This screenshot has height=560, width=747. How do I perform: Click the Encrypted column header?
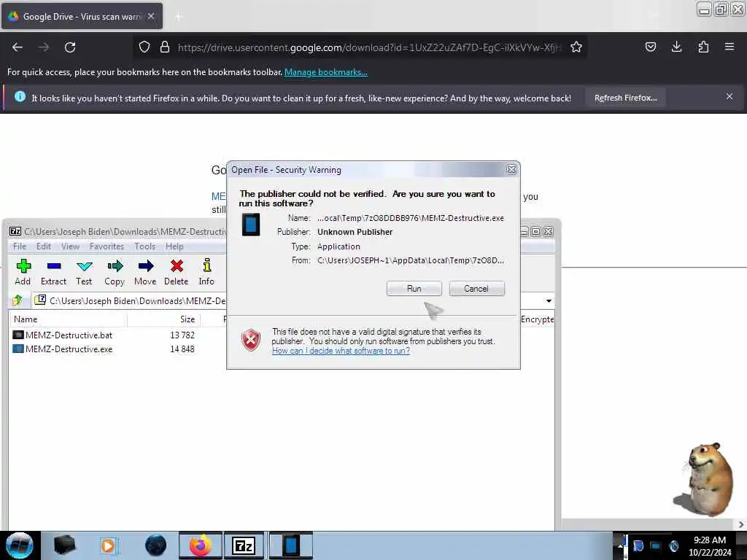[x=537, y=319]
